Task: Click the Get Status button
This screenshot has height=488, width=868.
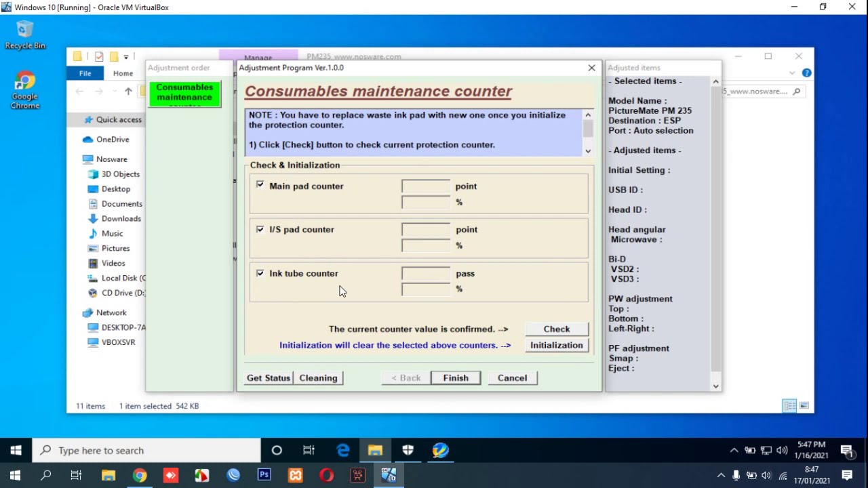Action: [x=269, y=378]
